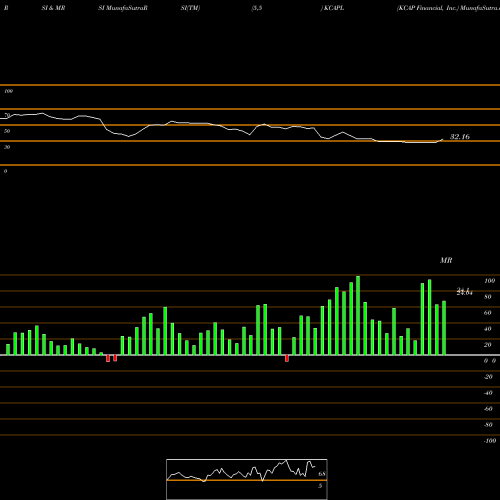Click the MR axis label 80
Screen dimensions: 500x500
pyautogui.click(x=488, y=297)
